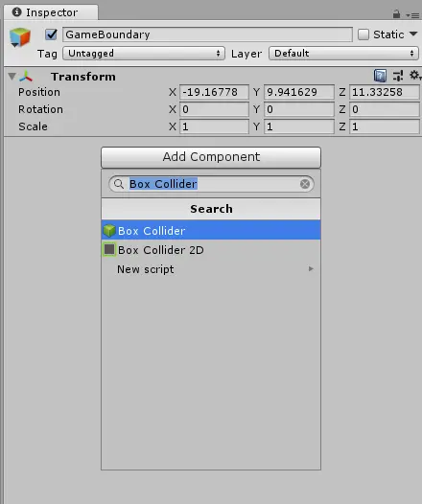Open the Inspector panel options menu
The image size is (422, 504).
click(x=412, y=14)
